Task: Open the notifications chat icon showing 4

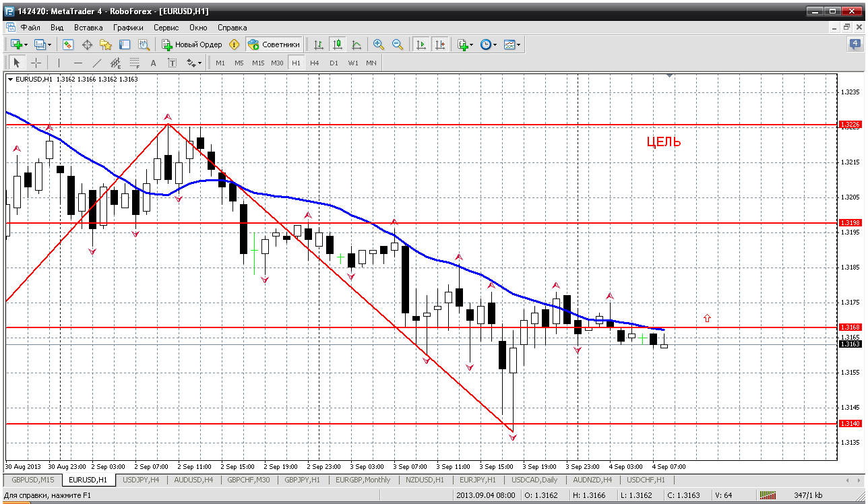Action: point(855,44)
